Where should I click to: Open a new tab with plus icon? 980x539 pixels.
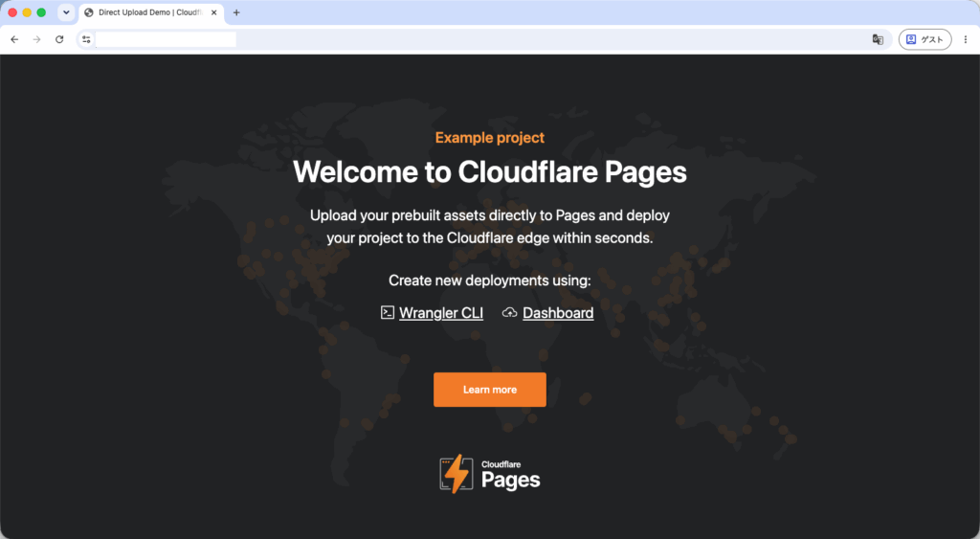point(236,12)
